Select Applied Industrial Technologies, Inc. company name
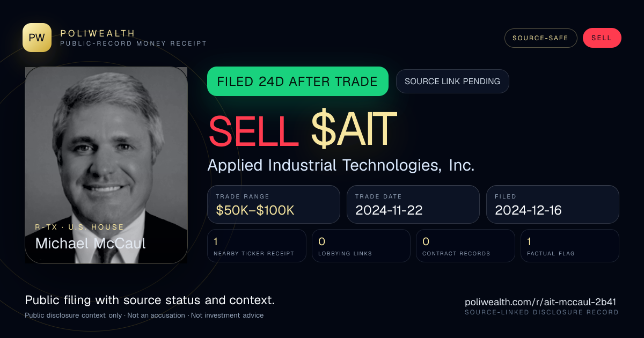Screen dimensions: 644x338 341,165
